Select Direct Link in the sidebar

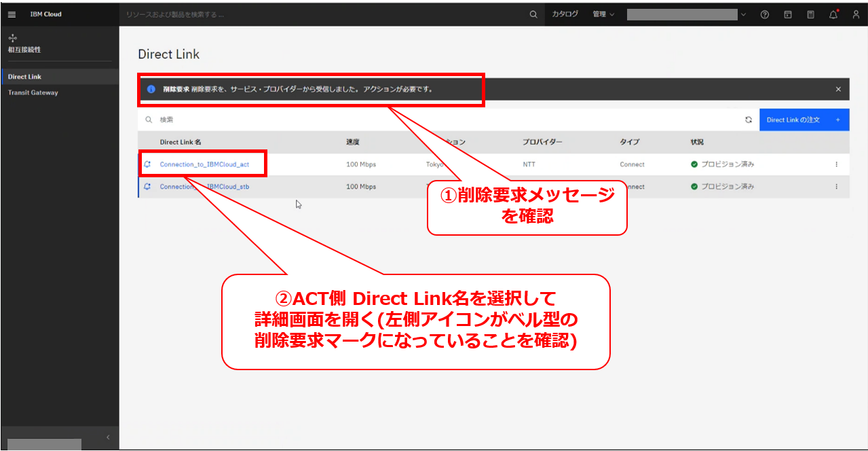point(60,77)
